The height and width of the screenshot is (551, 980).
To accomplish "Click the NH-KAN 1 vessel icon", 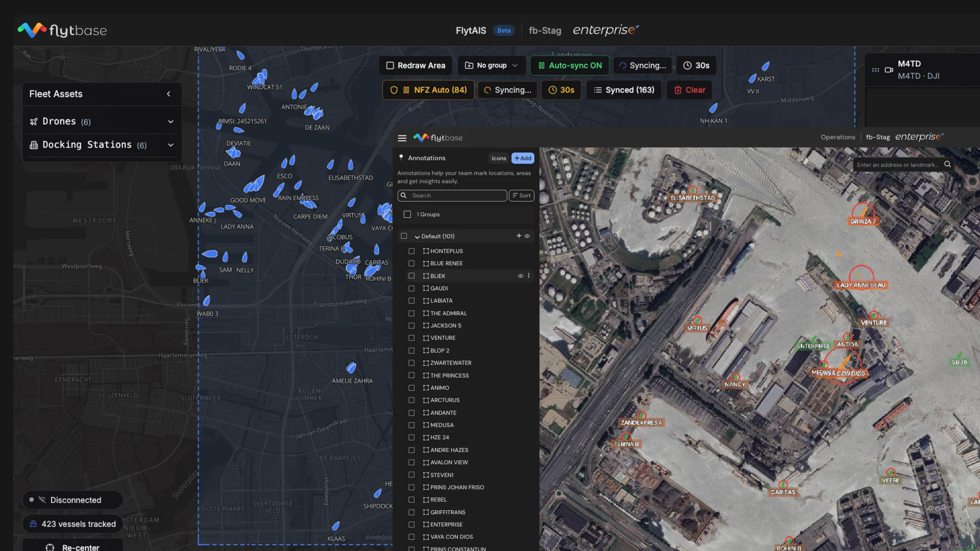I will (x=713, y=108).
